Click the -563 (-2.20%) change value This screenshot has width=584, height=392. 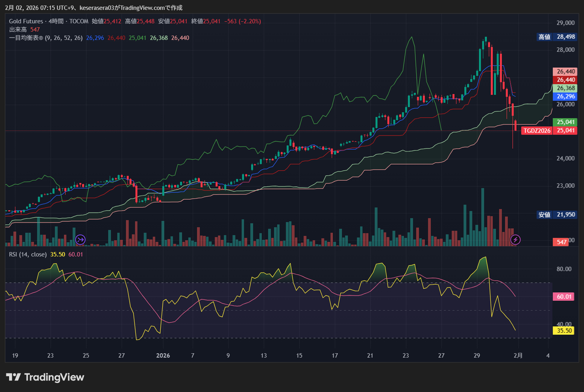242,21
